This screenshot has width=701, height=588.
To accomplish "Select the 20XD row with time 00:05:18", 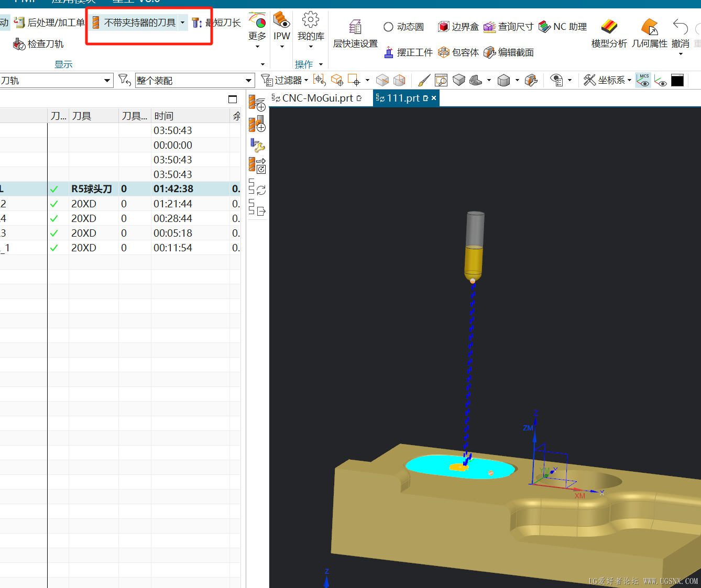I will tap(120, 233).
